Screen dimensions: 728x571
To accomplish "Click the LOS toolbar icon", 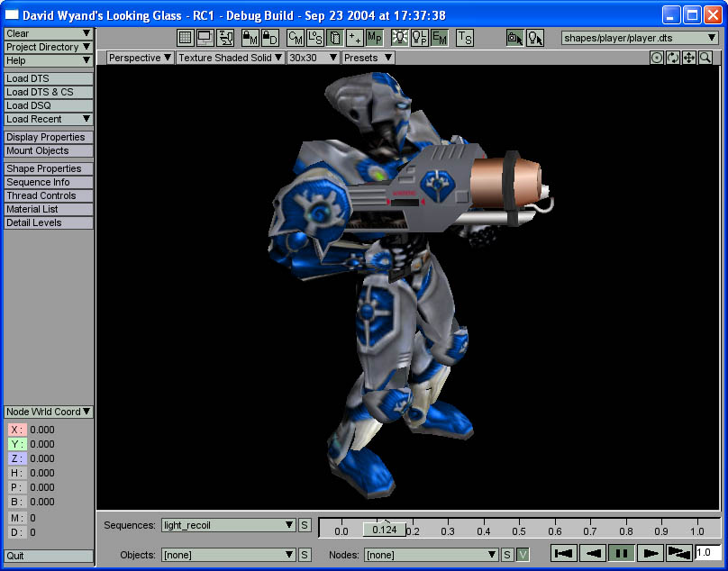I will (x=315, y=38).
